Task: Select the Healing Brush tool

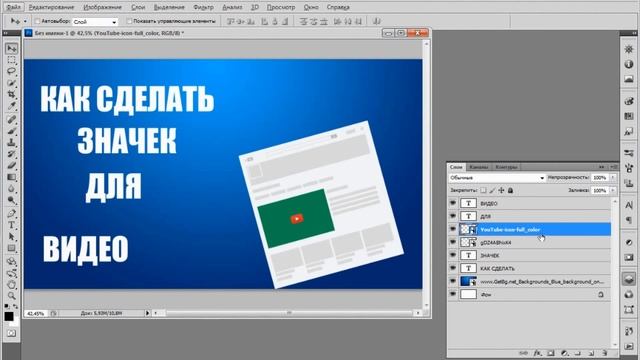Action: tap(11, 119)
